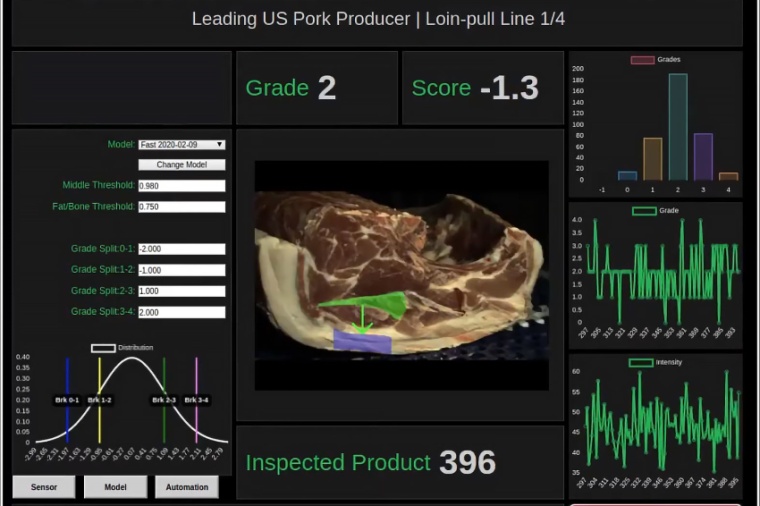
Task: Switch to the Sensor tab
Action: 44,487
